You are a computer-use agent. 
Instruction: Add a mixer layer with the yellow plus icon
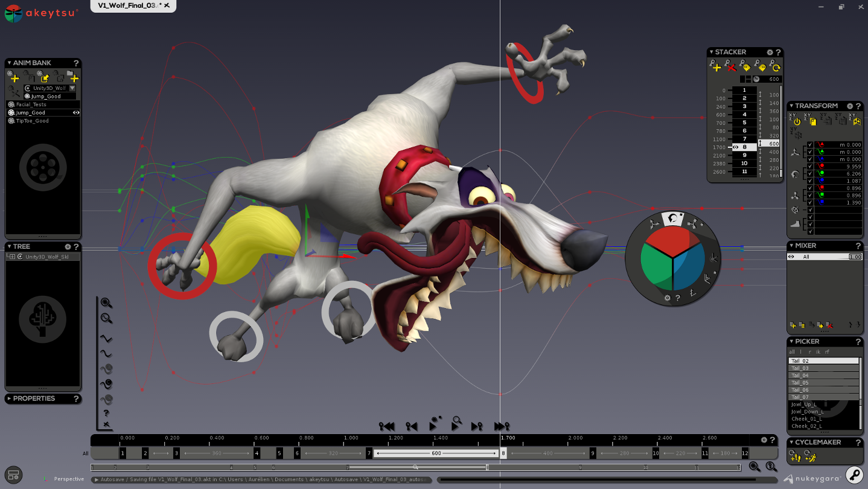pyautogui.click(x=793, y=325)
